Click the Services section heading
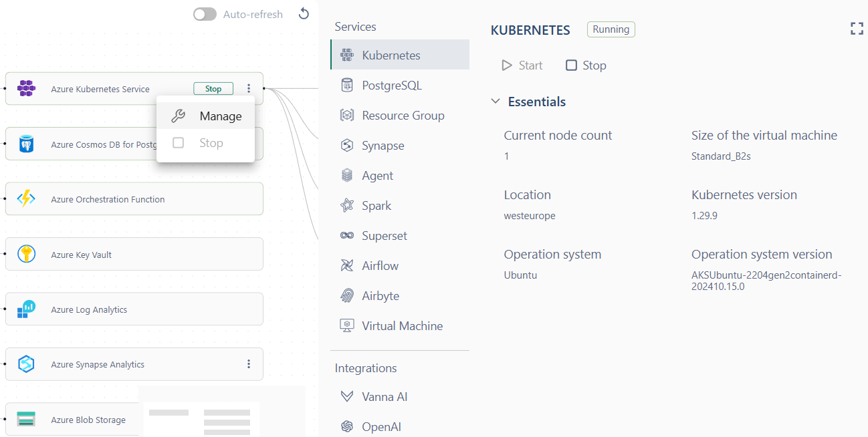 click(355, 27)
